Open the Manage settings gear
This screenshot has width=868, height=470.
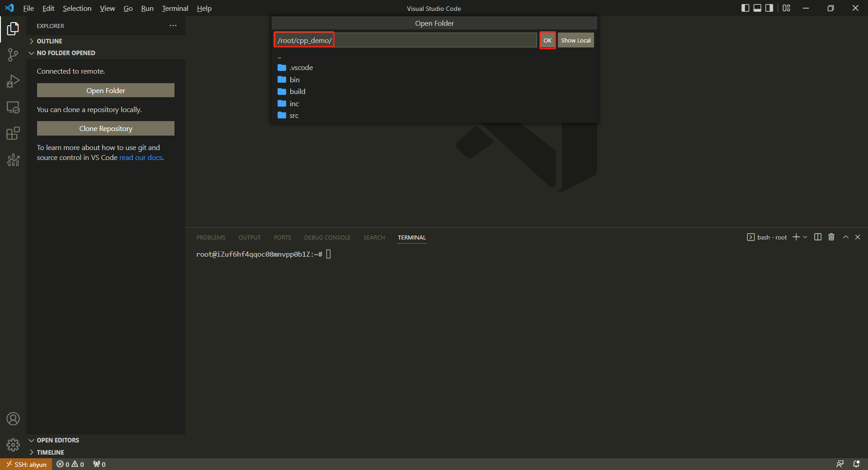pos(13,445)
